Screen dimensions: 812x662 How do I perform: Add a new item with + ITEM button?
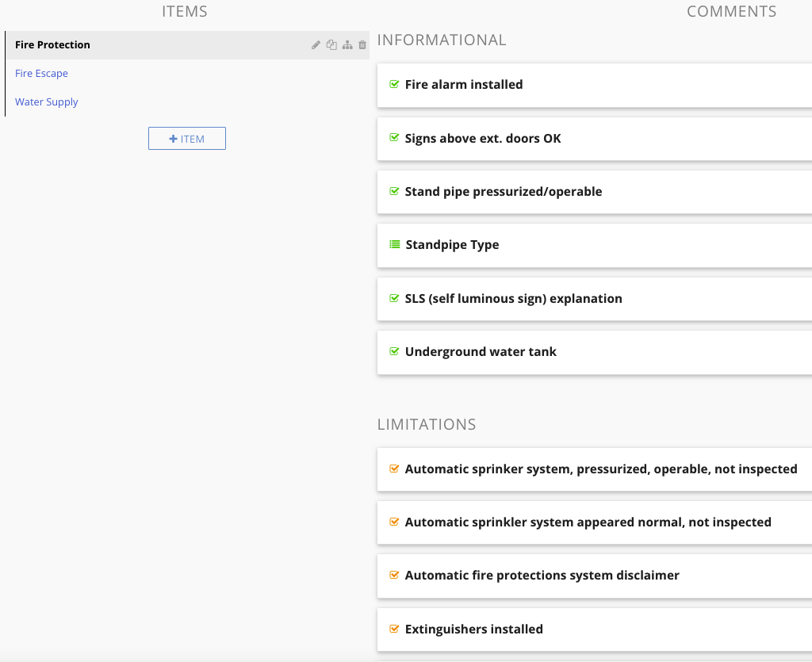pyautogui.click(x=187, y=139)
